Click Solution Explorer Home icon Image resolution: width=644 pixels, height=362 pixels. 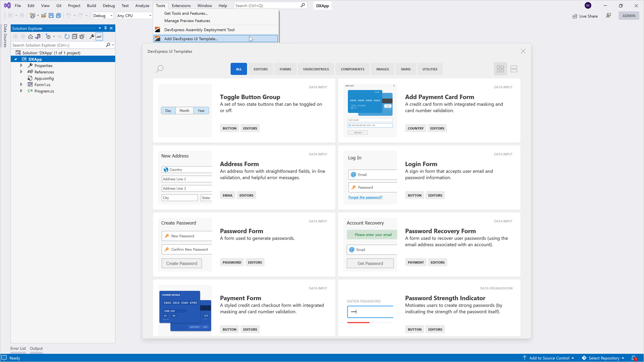(x=31, y=37)
